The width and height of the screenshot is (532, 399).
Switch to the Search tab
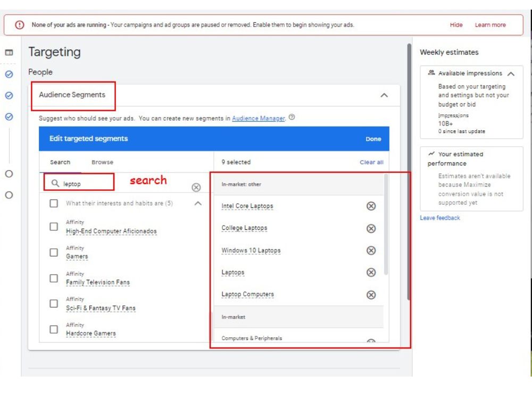(60, 162)
